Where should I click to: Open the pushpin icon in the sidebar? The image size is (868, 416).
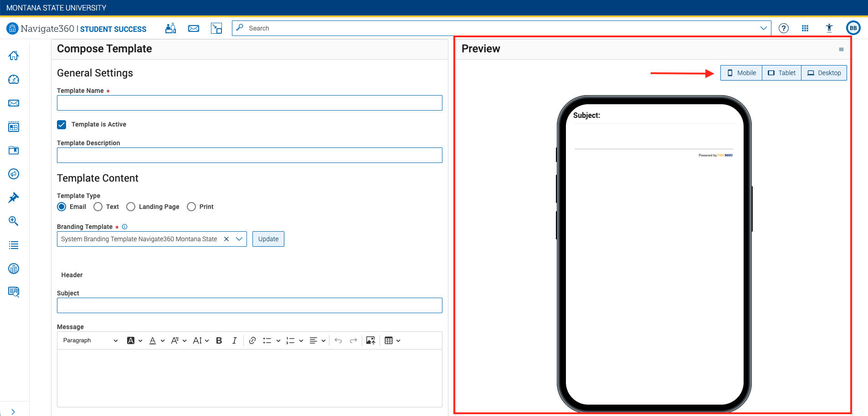14,198
